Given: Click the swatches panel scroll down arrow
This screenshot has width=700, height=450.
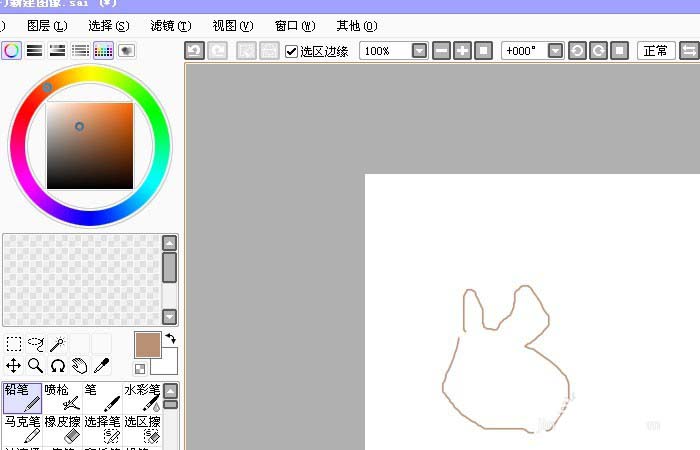Looking at the screenshot, I should 170,317.
